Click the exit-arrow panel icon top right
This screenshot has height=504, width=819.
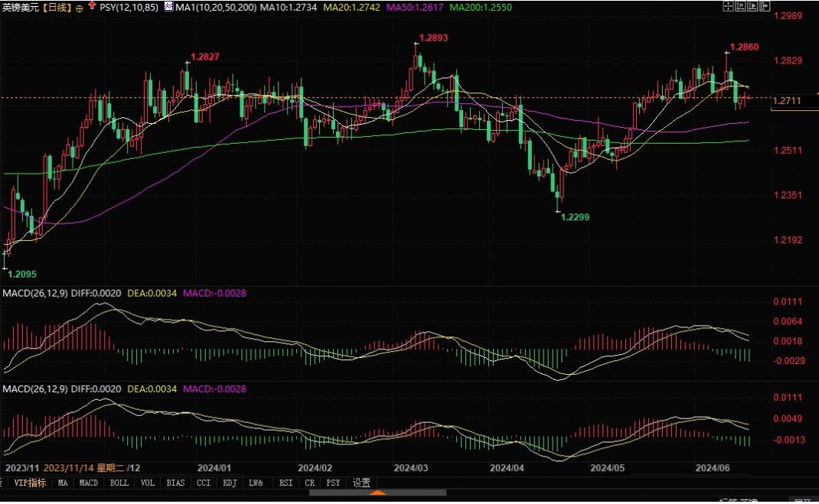pyautogui.click(x=765, y=6)
